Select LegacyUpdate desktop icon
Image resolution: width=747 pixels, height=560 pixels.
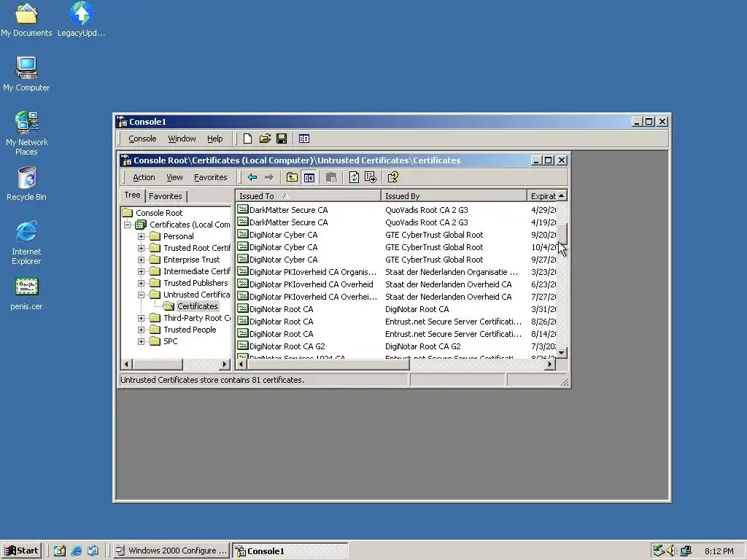coord(82,20)
